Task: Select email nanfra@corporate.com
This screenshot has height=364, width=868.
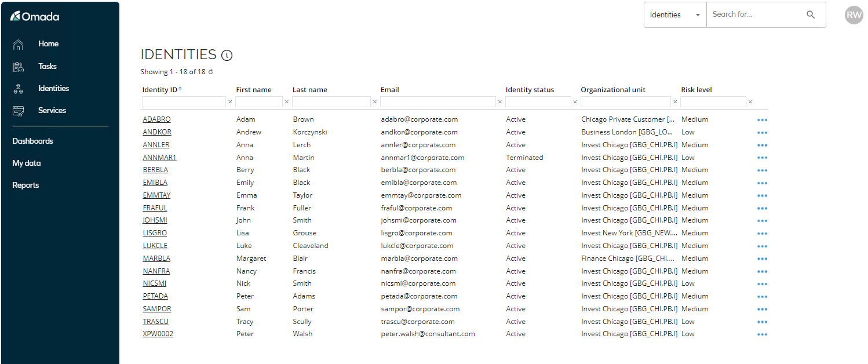Action: coord(418,271)
